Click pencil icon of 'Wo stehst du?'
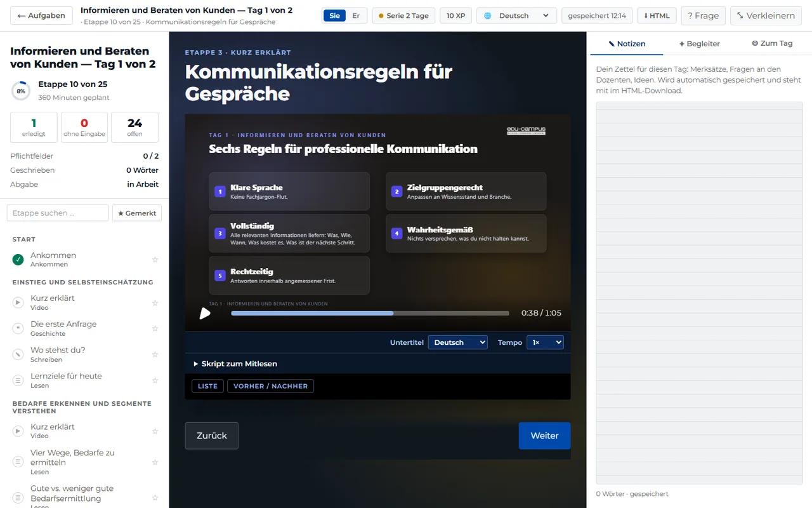Image resolution: width=812 pixels, height=508 pixels. coord(18,354)
